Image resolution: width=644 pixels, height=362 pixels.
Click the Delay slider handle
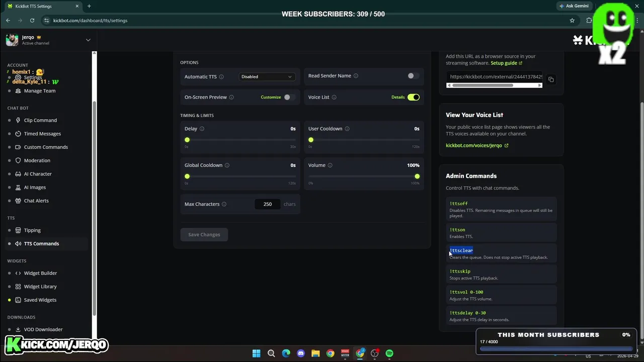187,140
